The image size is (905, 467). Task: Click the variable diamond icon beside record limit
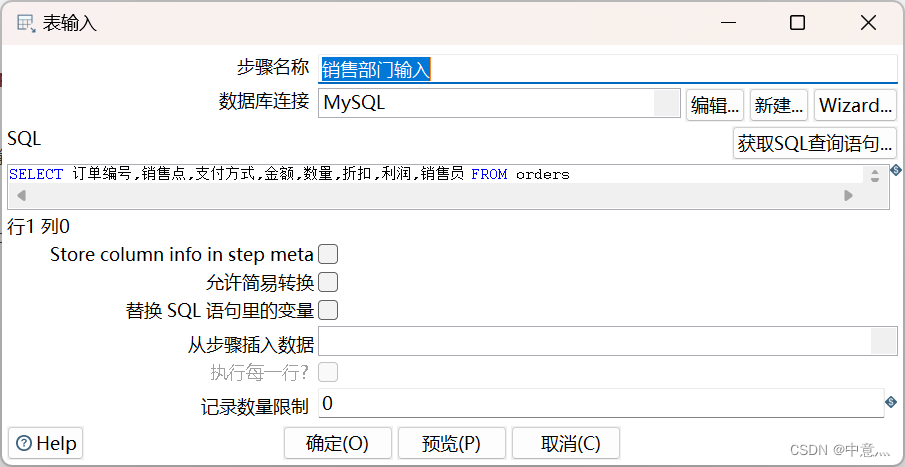pyautogui.click(x=891, y=402)
